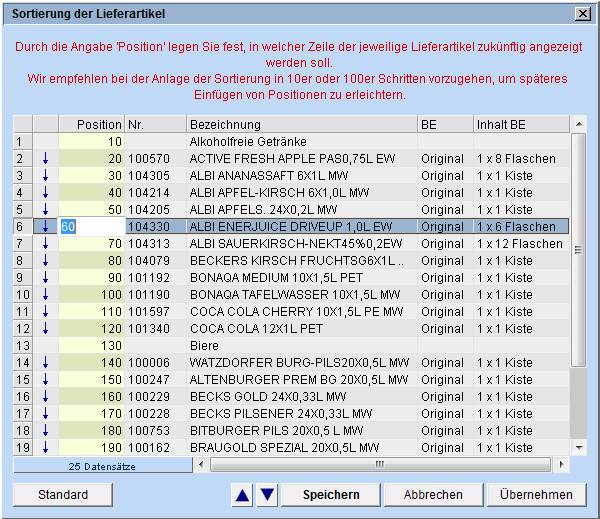Click blue arrow in BECKS GOLD row
The image size is (600, 519).
click(x=45, y=397)
